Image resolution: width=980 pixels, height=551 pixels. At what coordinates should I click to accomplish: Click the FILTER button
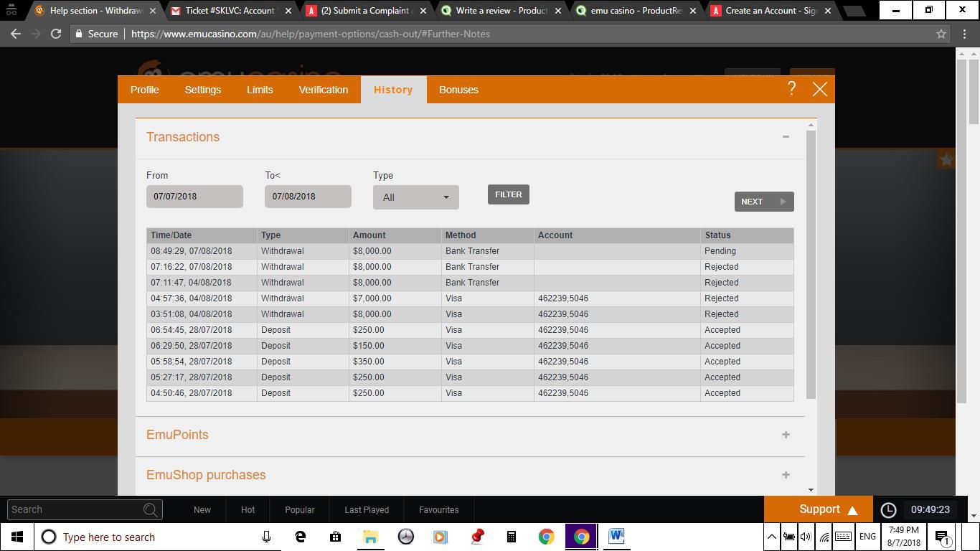click(509, 194)
